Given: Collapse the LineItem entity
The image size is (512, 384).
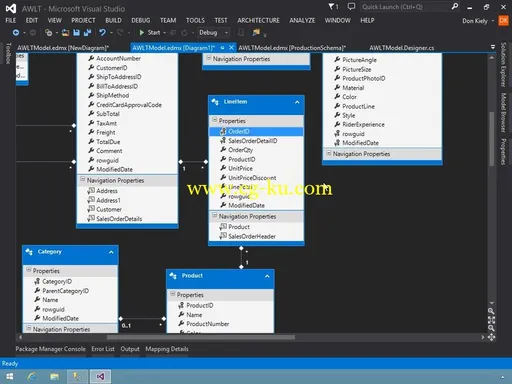Looking at the screenshot, I should pyautogui.click(x=297, y=102).
